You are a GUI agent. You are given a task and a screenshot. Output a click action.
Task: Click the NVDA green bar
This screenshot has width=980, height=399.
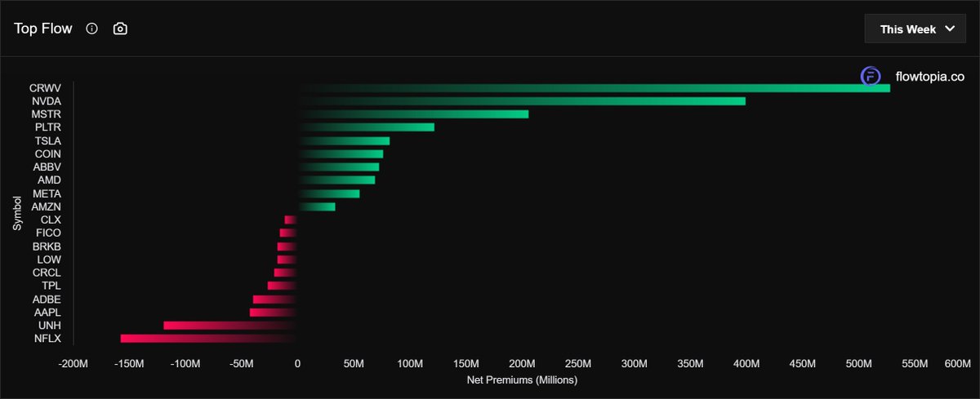coord(521,101)
